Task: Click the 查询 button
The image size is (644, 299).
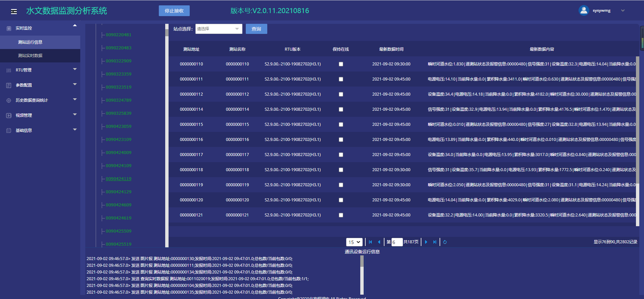Action: (257, 29)
